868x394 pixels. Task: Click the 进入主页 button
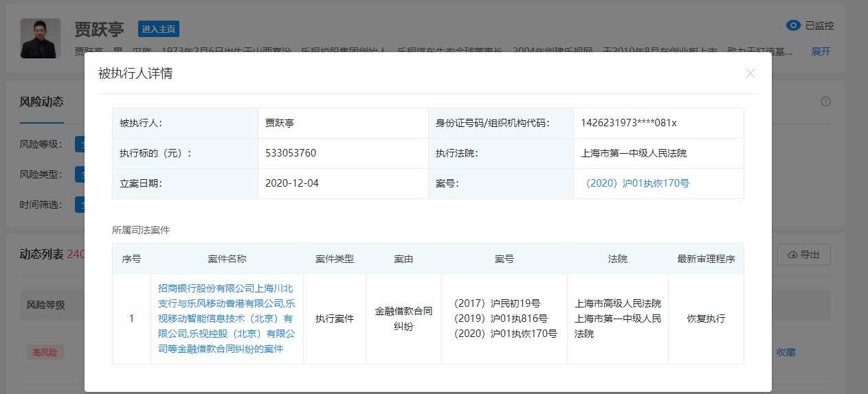click(x=158, y=29)
